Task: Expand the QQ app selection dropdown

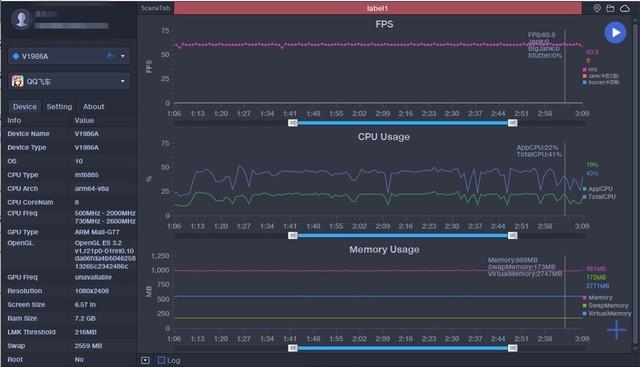Action: click(x=123, y=81)
